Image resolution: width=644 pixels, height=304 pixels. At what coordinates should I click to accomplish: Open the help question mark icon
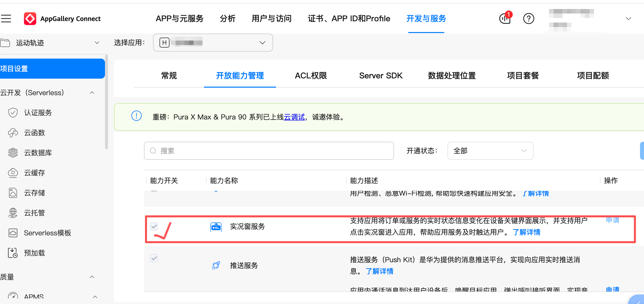coord(528,19)
